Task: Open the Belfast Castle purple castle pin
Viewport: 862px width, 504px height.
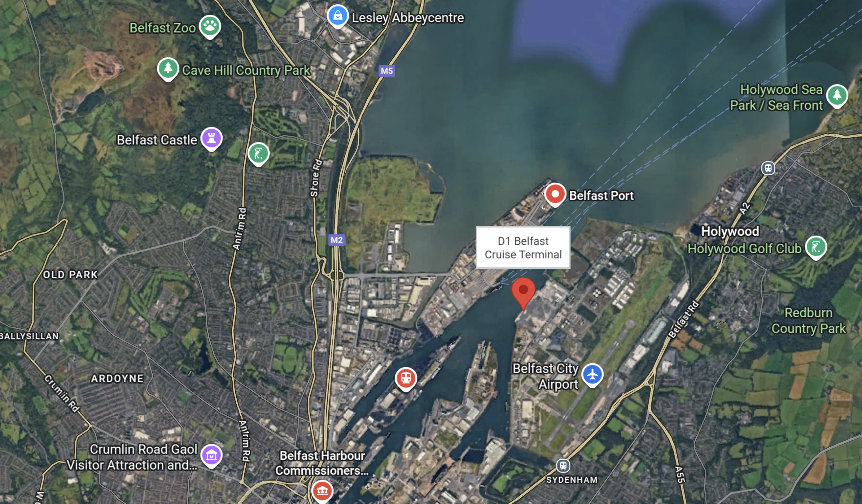Action: coord(211,139)
